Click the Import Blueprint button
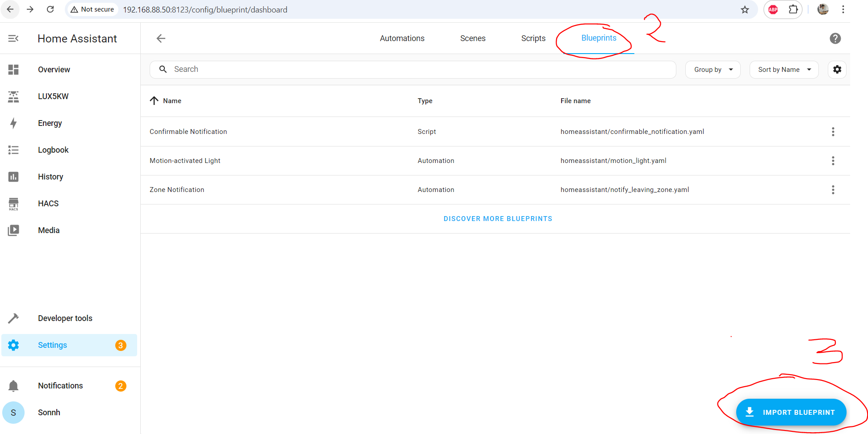Screen dimensions: 868x434 [791, 412]
